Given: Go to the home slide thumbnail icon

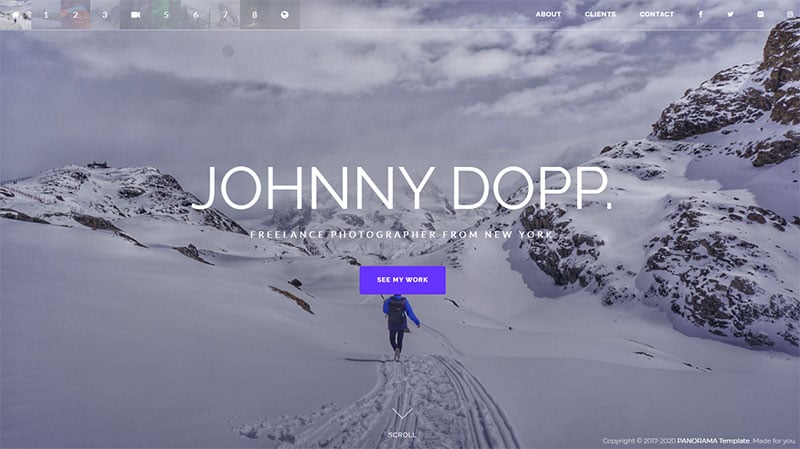Looking at the screenshot, I should [15, 15].
